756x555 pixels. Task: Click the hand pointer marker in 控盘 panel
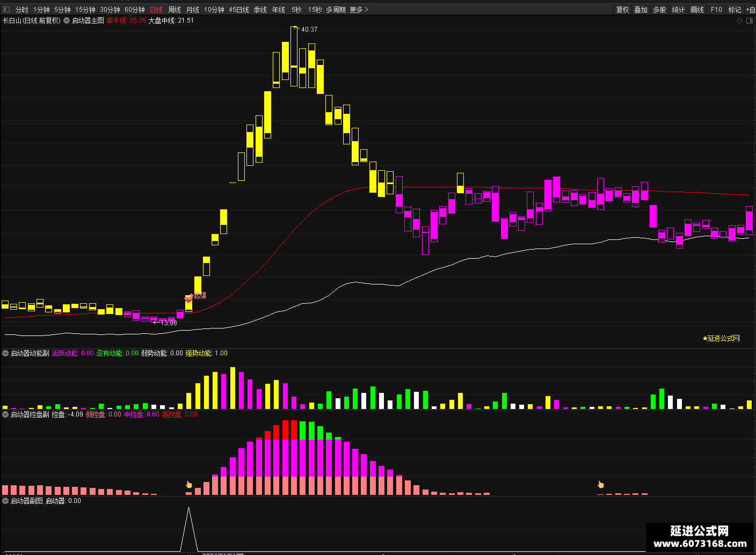188,484
